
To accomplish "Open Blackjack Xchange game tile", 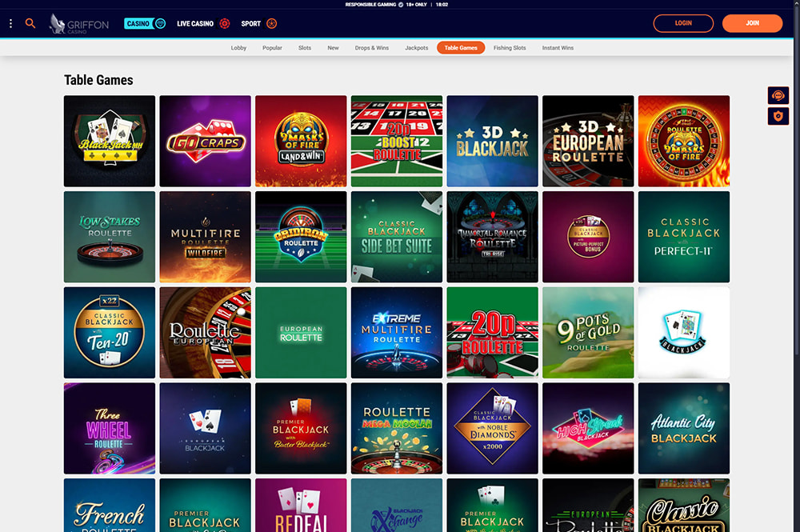I will (x=397, y=506).
